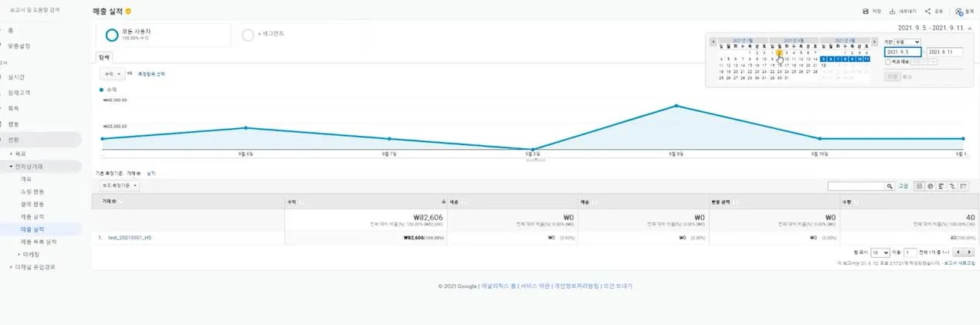Click the verified shield icon beside 매출 실적

(x=128, y=12)
